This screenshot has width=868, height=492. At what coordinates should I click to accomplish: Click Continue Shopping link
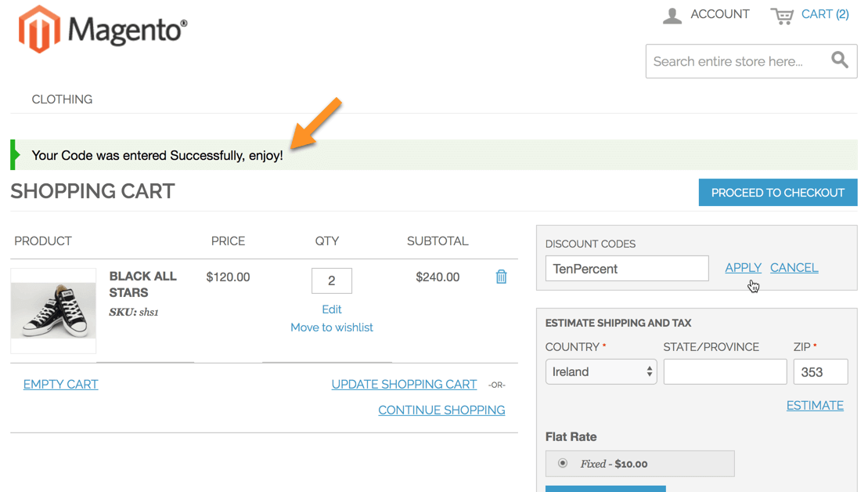tap(441, 411)
